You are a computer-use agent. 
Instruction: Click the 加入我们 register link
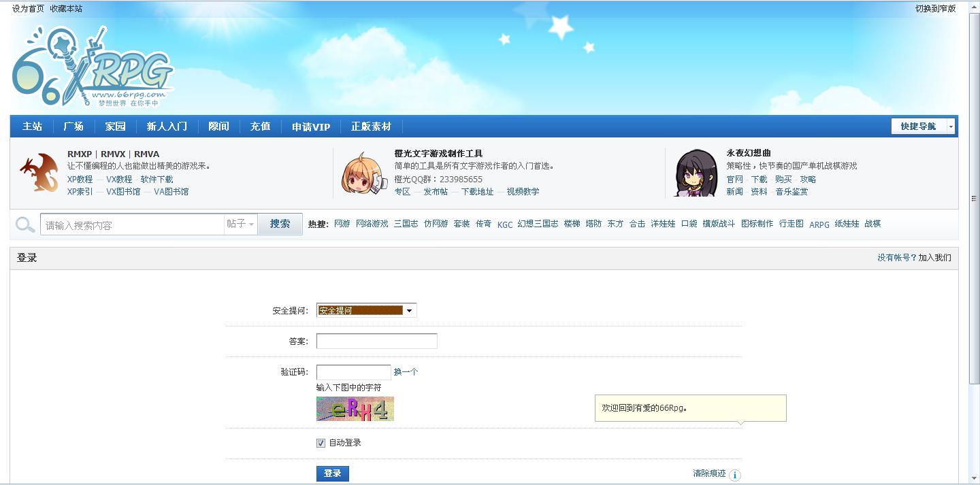(935, 258)
